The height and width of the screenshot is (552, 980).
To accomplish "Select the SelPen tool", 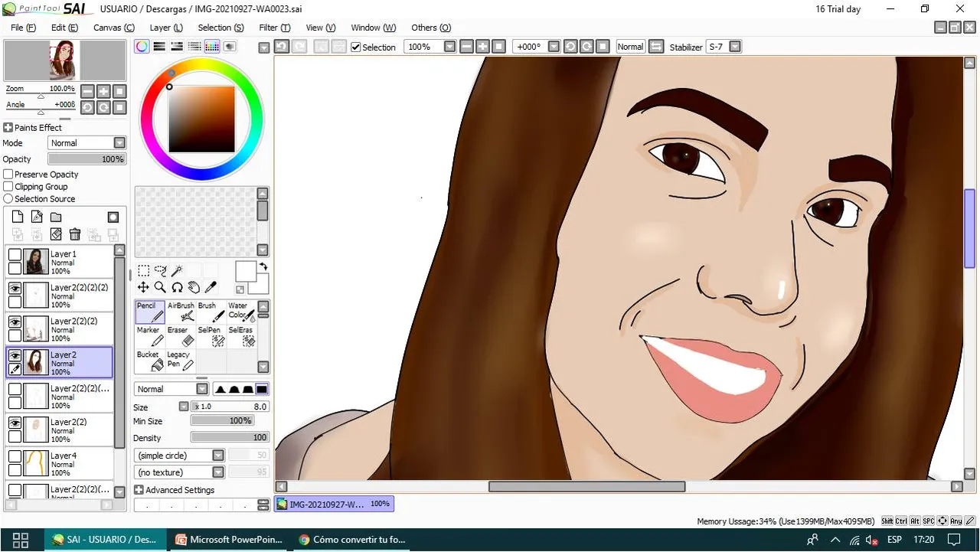I will coord(211,336).
